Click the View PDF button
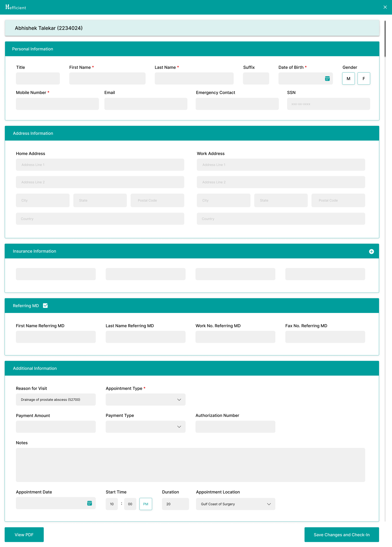Image resolution: width=392 pixels, height=547 pixels. pos(24,535)
